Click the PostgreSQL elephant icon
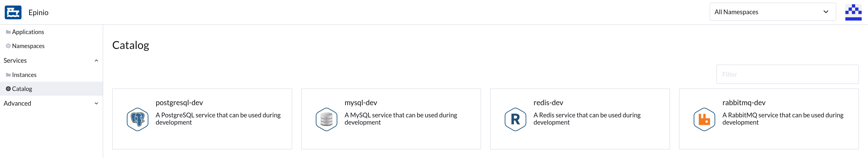The height and width of the screenshot is (158, 868). point(138,119)
